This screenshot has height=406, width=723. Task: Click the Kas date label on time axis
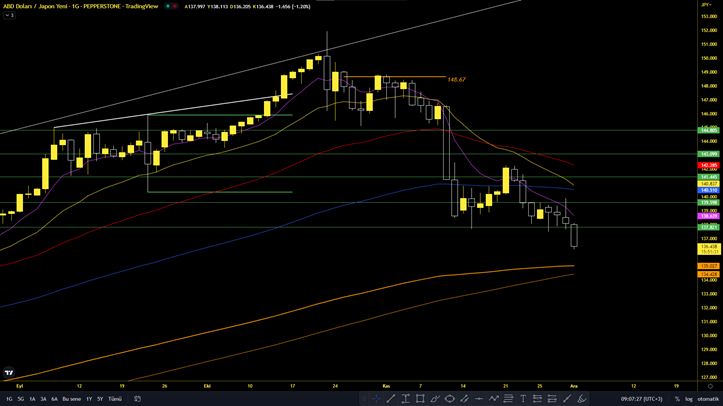click(x=386, y=386)
